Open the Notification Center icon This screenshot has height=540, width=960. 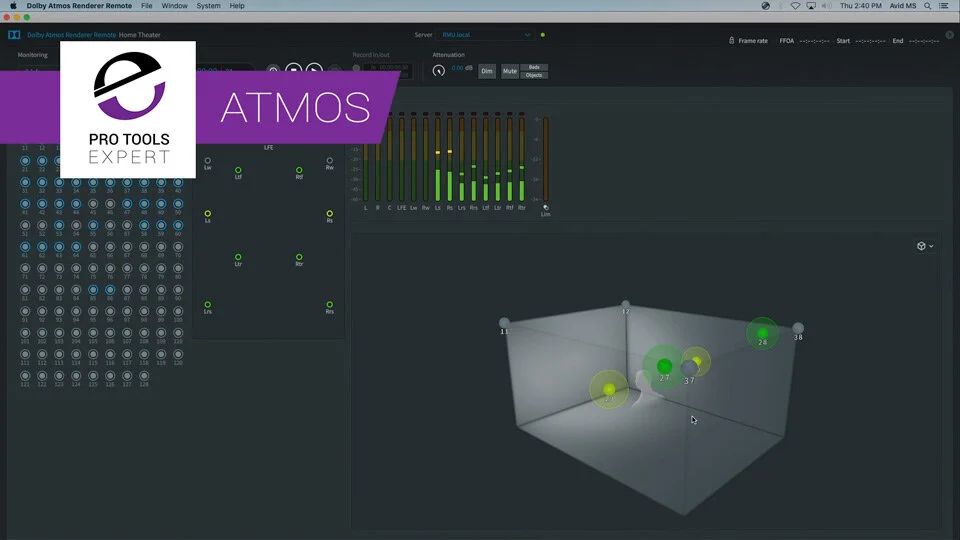click(944, 6)
